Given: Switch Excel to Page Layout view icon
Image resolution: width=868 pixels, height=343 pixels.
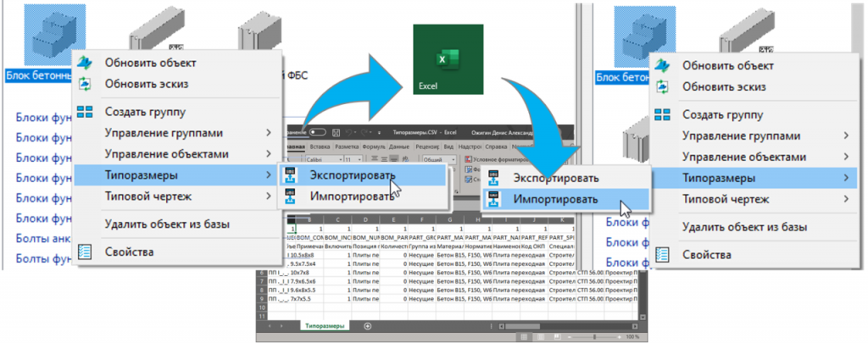Looking at the screenshot, I should [540, 336].
